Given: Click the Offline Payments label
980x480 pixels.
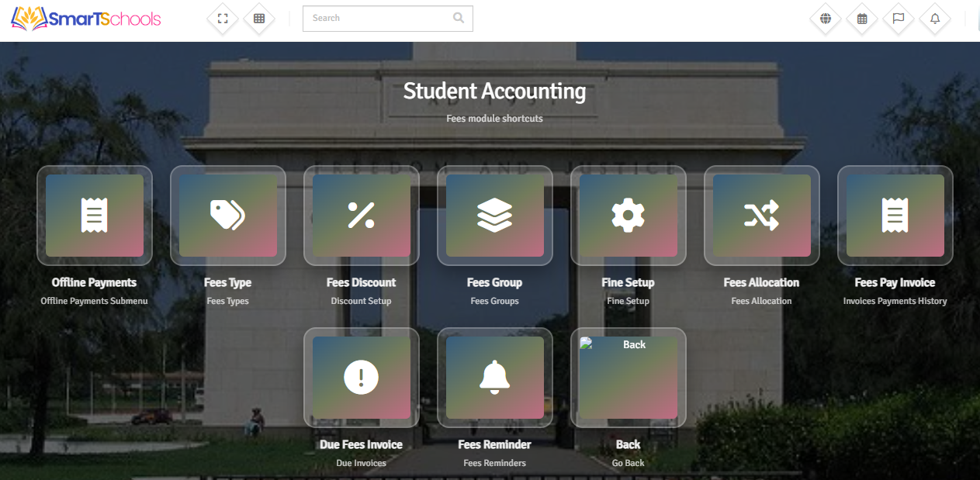Looking at the screenshot, I should (95, 282).
